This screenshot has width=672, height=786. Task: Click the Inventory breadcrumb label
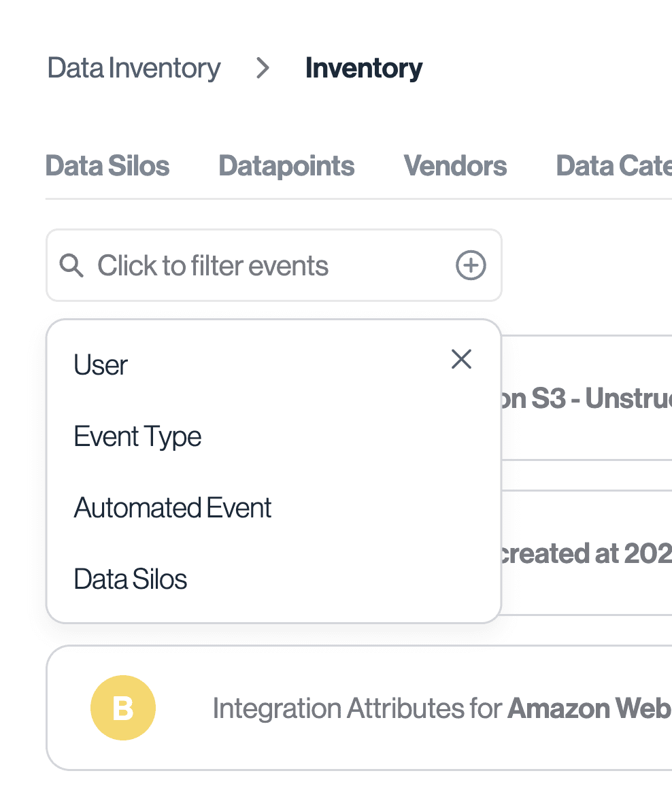pyautogui.click(x=364, y=68)
